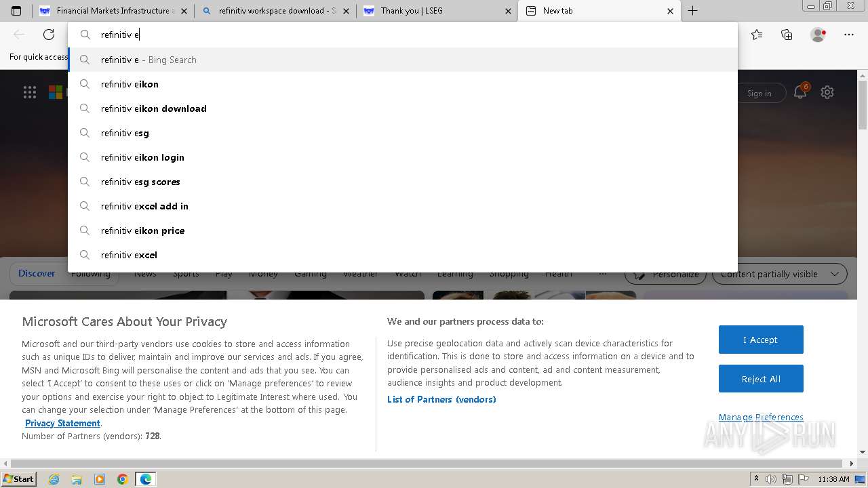This screenshot has width=868, height=488.
Task: Open the taskbar clock showing 11:38 AM
Action: click(833, 479)
